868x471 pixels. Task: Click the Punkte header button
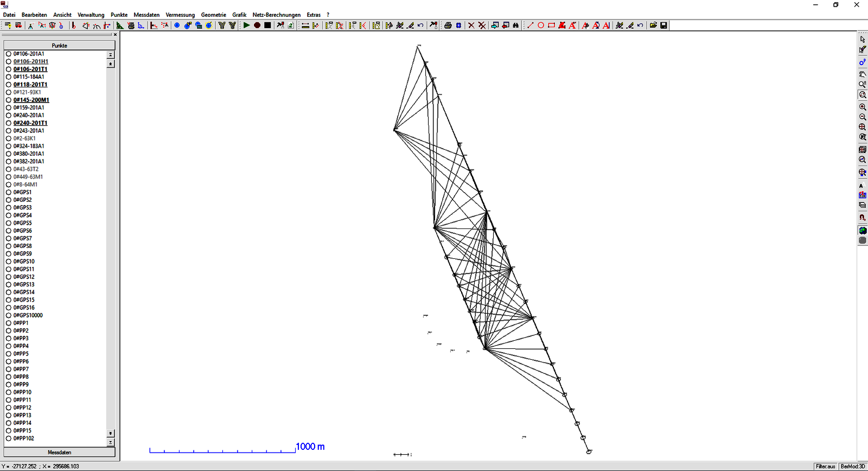pos(59,46)
